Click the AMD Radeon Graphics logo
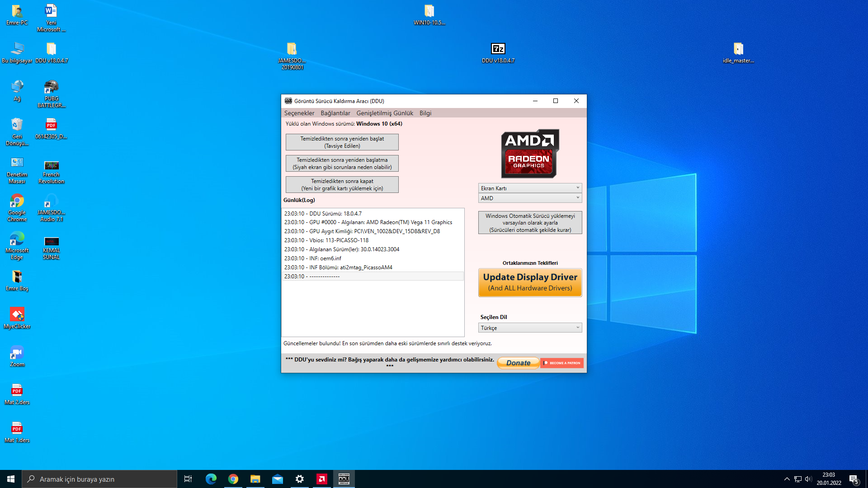The height and width of the screenshot is (488, 868). coord(530,154)
